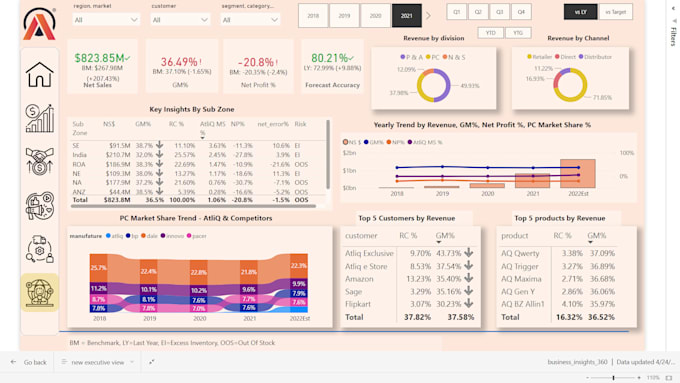
Task: Open the customer filter dropdown
Action: [180, 20]
